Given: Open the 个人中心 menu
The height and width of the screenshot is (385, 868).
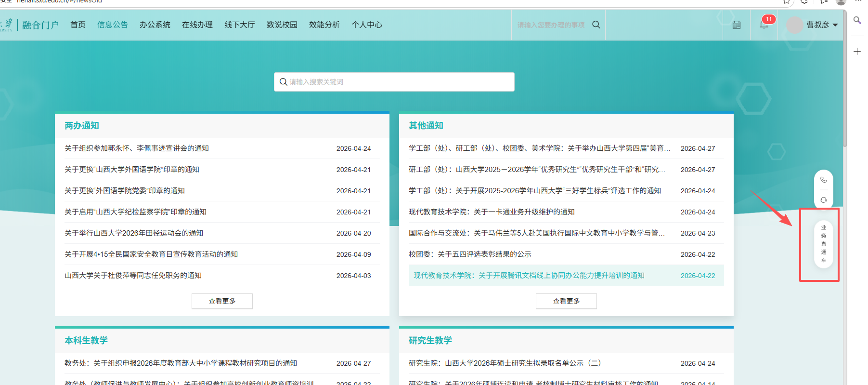Looking at the screenshot, I should [367, 25].
